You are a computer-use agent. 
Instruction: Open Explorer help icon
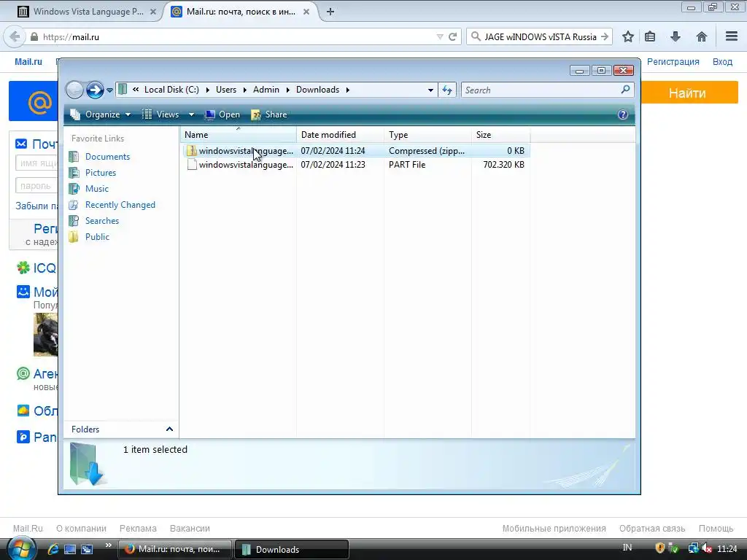point(623,114)
